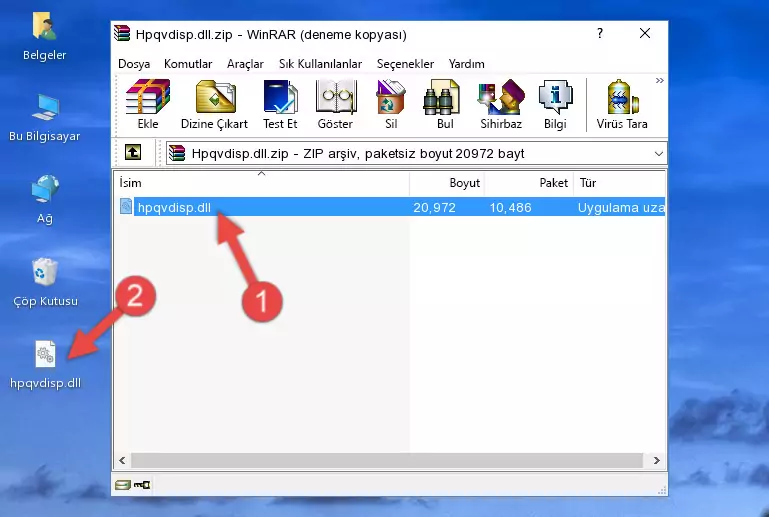This screenshot has width=769, height=517.
Task: Close the WinRAR window
Action: tap(645, 33)
